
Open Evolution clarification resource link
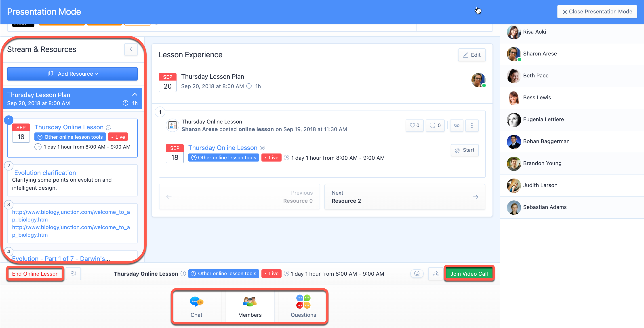coord(45,173)
